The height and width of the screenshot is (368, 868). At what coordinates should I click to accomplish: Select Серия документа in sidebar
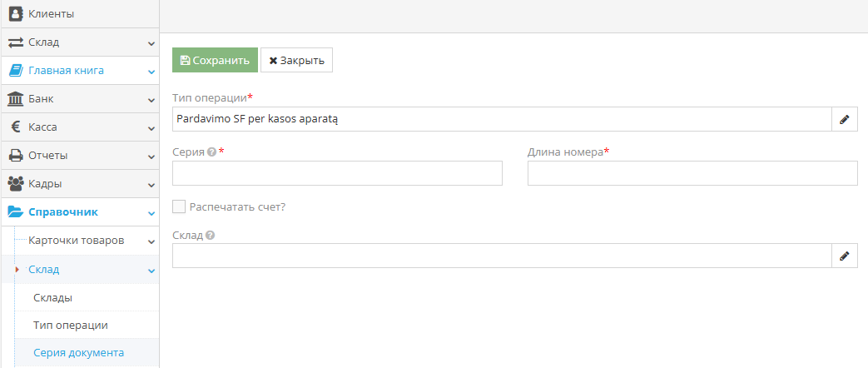78,352
